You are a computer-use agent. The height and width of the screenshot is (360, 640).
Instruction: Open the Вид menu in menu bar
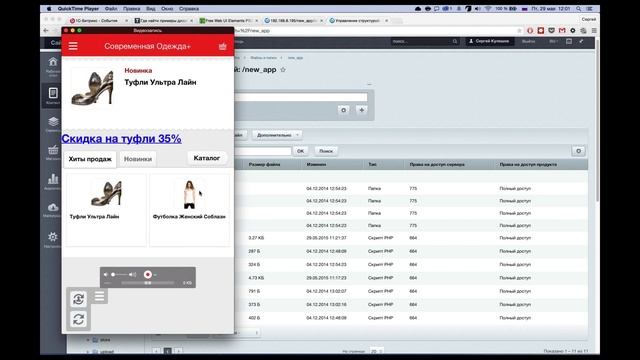[x=151, y=9]
